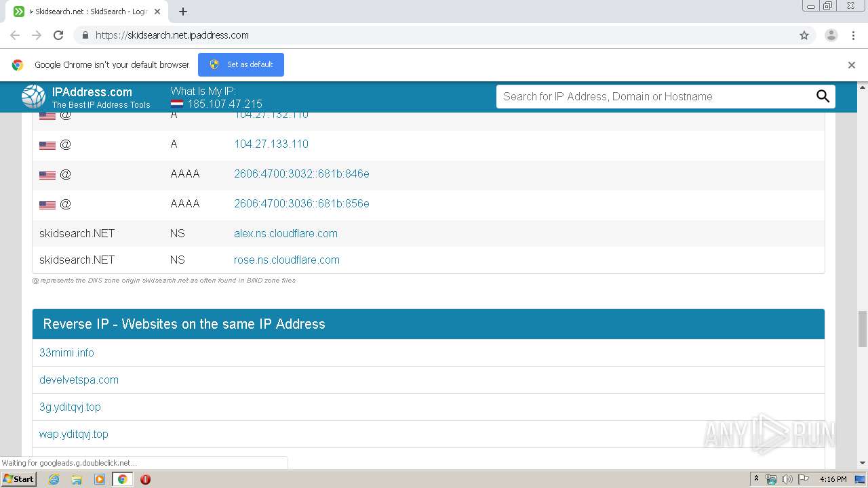Click AAAA type for 2606:4700:3032 row
The height and width of the screenshot is (488, 868).
coord(185,174)
